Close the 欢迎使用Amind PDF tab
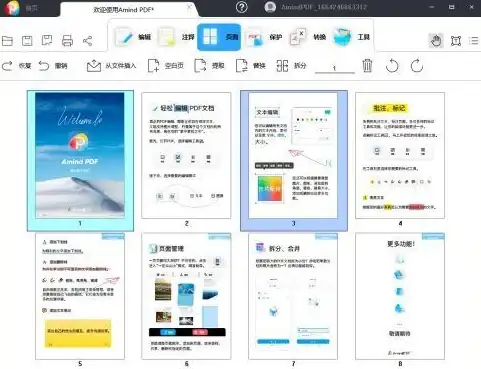 189,7
